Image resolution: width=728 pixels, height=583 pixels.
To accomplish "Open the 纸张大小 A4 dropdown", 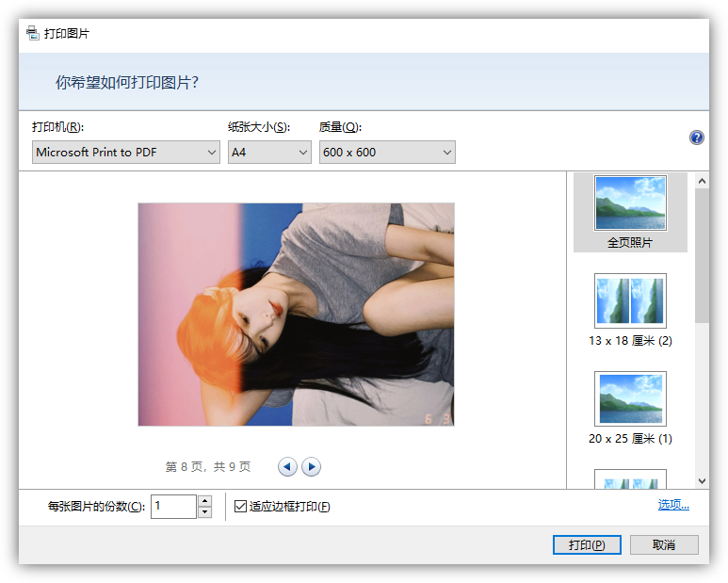I will point(269,152).
